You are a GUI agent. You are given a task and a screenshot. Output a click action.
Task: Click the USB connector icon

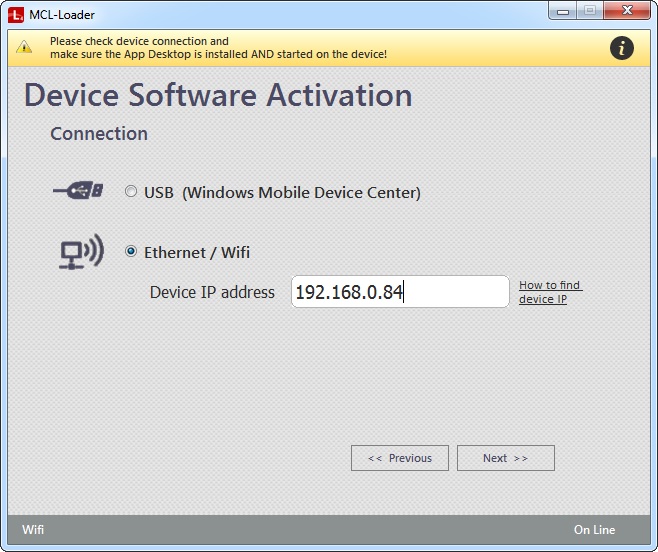[79, 192]
